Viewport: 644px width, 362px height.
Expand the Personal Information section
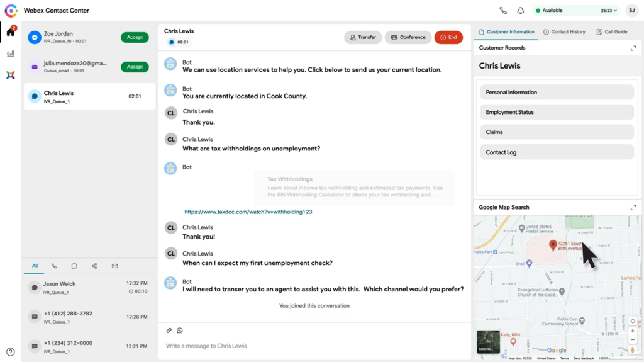tap(556, 93)
